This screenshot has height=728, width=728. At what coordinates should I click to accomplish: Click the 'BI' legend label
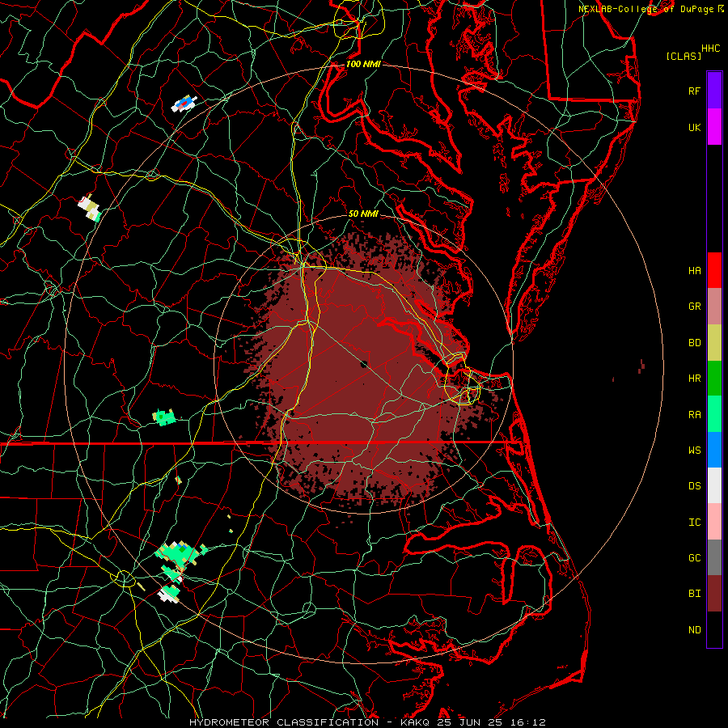coord(694,594)
